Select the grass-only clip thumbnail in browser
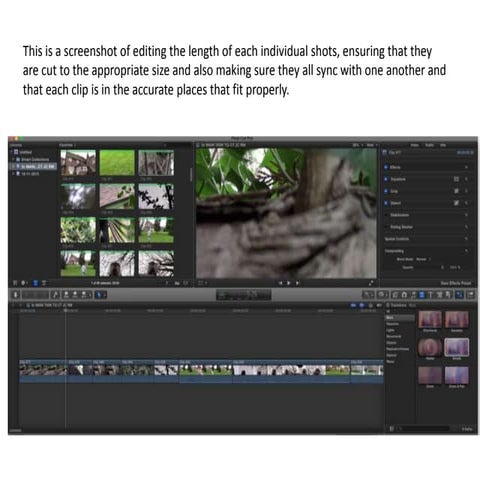Viewport: 480px width, 480px height. pos(117,162)
